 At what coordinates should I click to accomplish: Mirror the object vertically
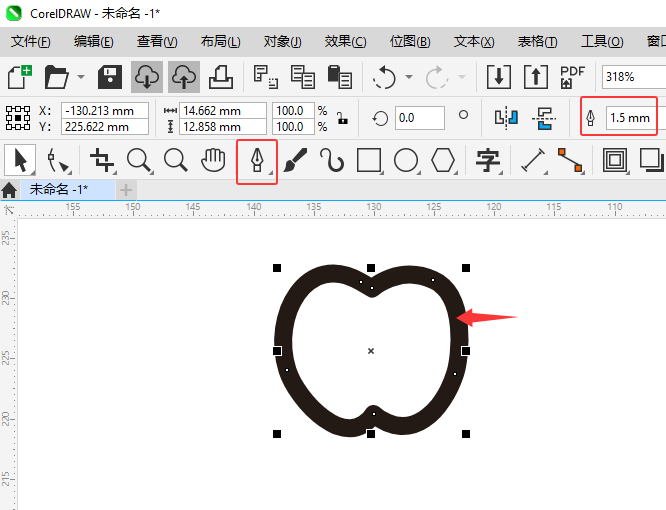click(x=543, y=118)
